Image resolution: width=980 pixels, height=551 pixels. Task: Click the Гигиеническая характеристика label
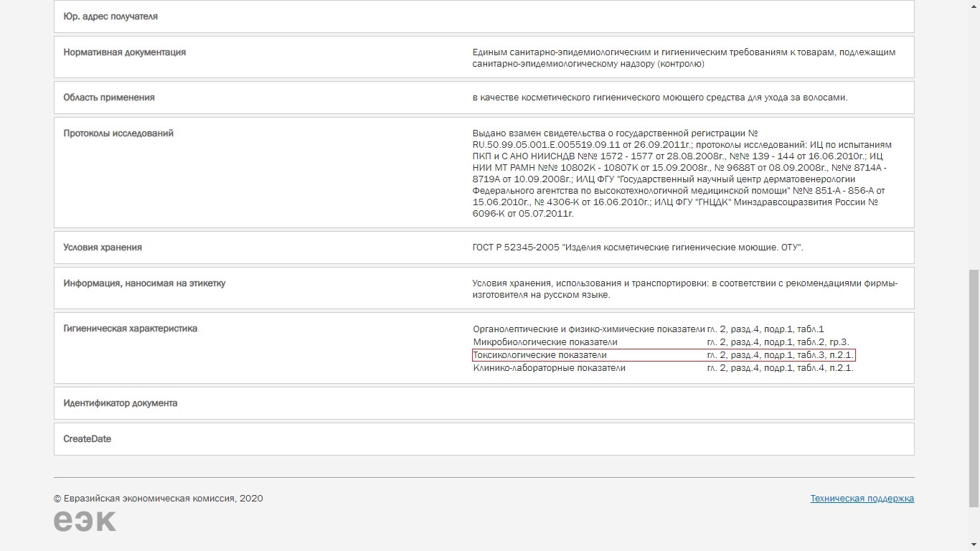tap(130, 329)
